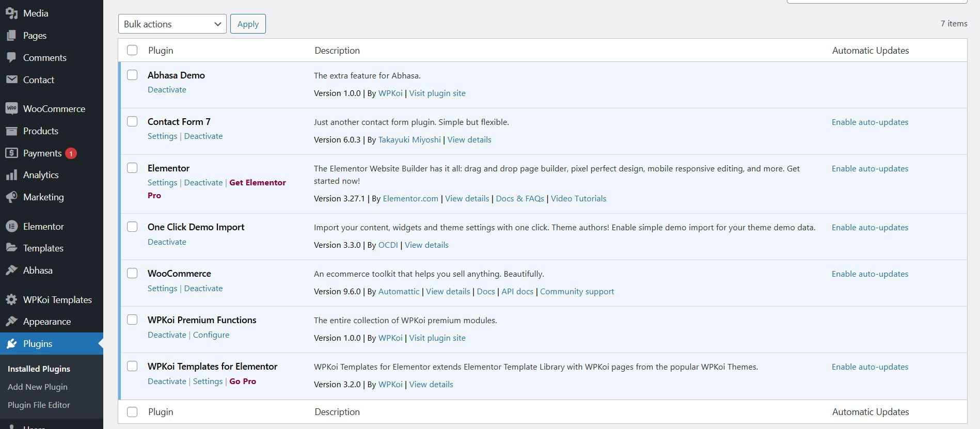Image resolution: width=980 pixels, height=429 pixels.
Task: Click the Marketing megaphone icon
Action: click(x=11, y=197)
